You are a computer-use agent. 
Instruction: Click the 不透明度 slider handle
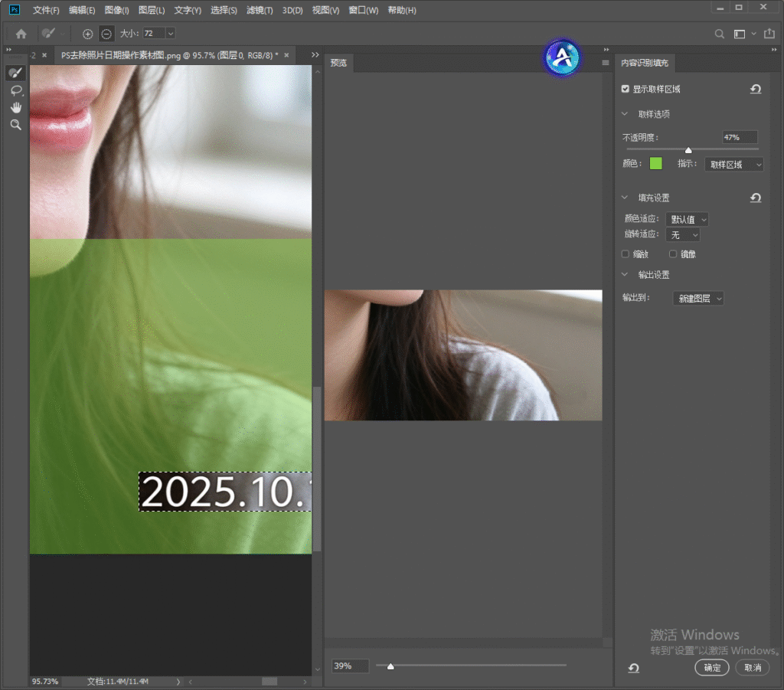coord(688,150)
